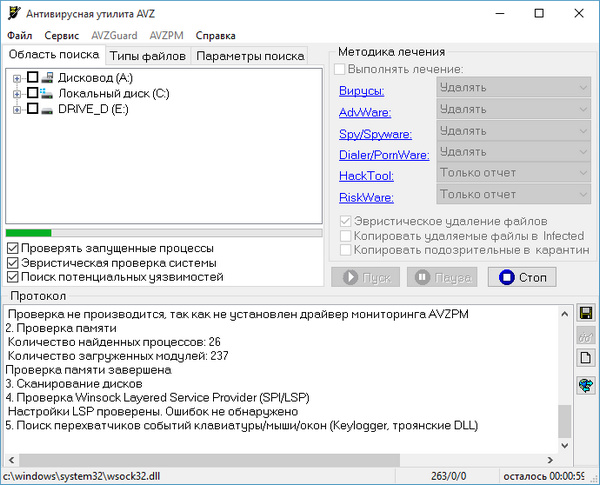
Task: Tick the checkbox for Локальный диск (C:)
Action: (x=32, y=93)
